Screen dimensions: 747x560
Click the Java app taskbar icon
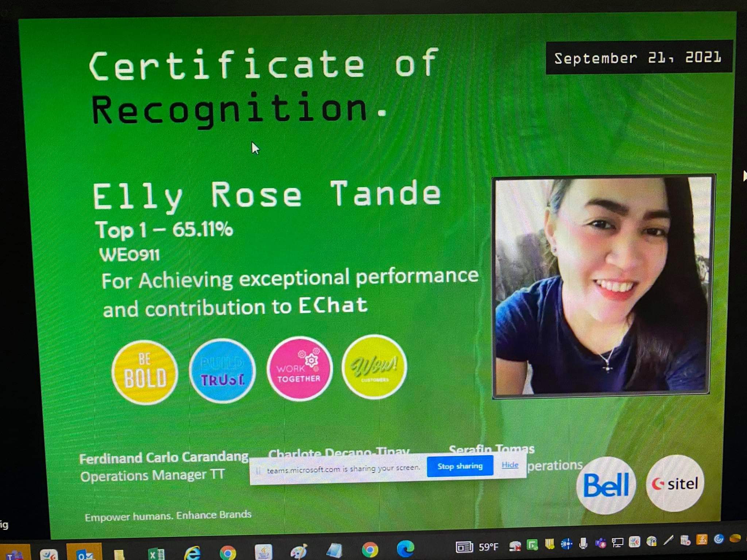(263, 552)
